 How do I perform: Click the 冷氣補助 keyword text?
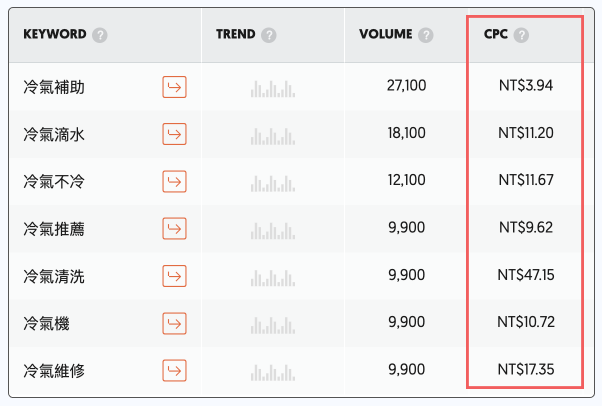(x=54, y=87)
